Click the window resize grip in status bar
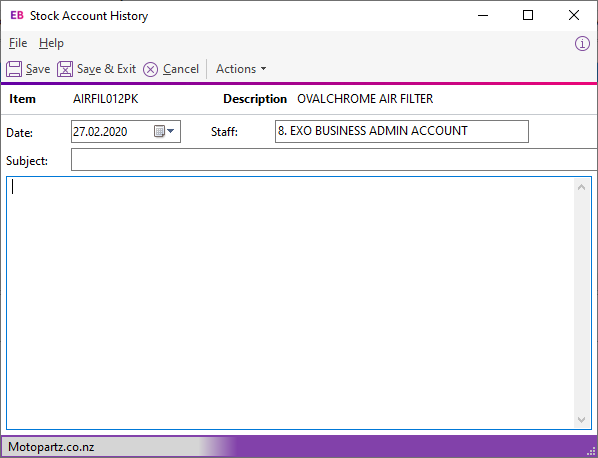The image size is (598, 458). pyautogui.click(x=592, y=452)
